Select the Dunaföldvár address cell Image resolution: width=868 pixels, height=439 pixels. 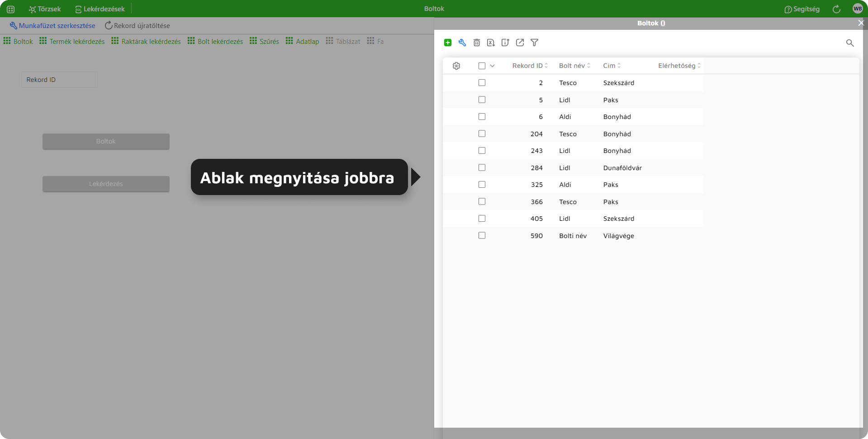(x=622, y=168)
